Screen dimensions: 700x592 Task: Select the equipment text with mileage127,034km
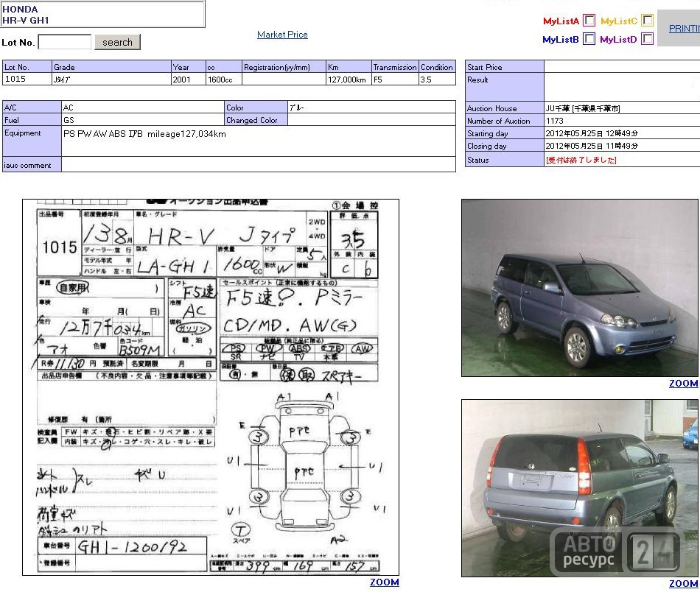point(144,134)
